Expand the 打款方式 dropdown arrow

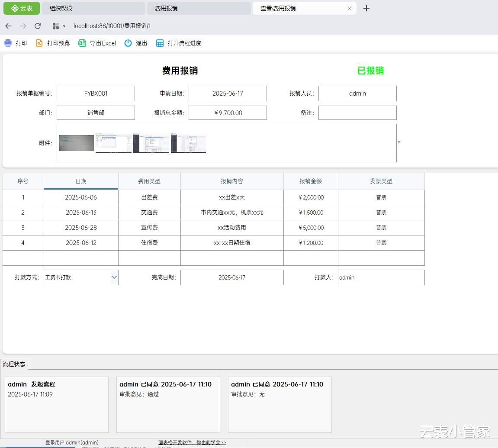point(114,277)
